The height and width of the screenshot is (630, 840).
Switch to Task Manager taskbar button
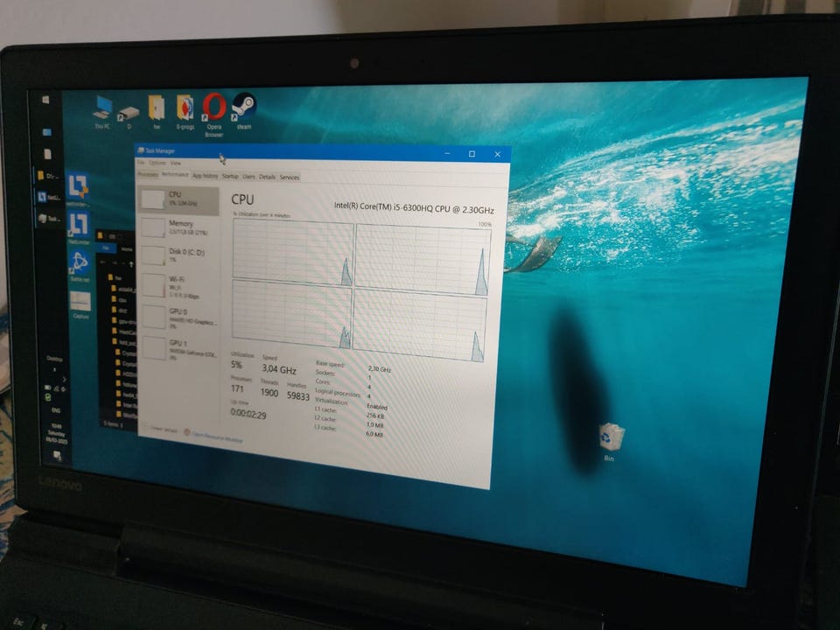coord(49,219)
